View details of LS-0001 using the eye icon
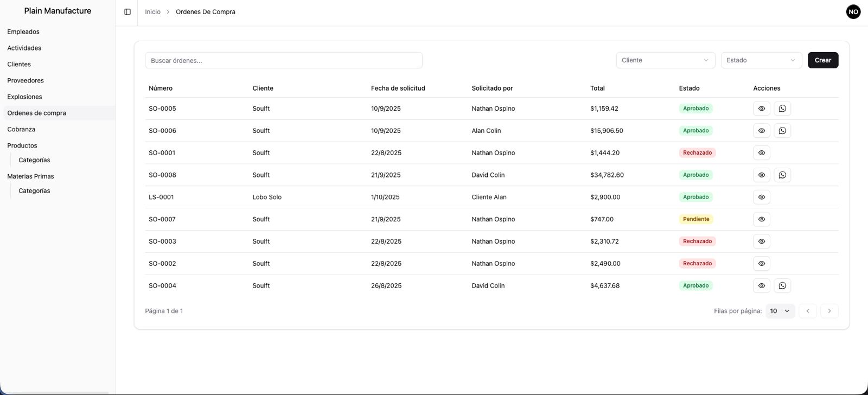The width and height of the screenshot is (868, 395). pyautogui.click(x=761, y=196)
